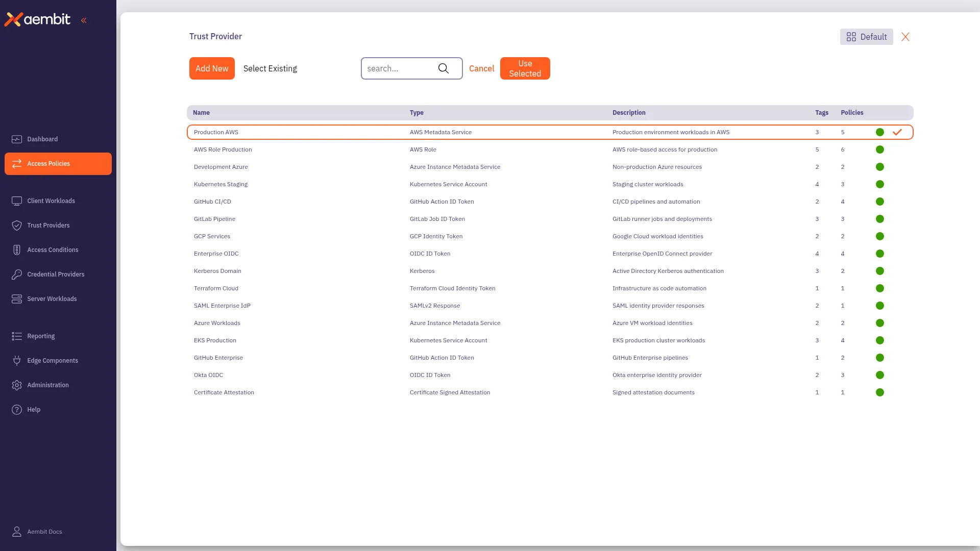The height and width of the screenshot is (551, 980).
Task: Collapse the sidebar with double chevron
Action: click(x=84, y=20)
